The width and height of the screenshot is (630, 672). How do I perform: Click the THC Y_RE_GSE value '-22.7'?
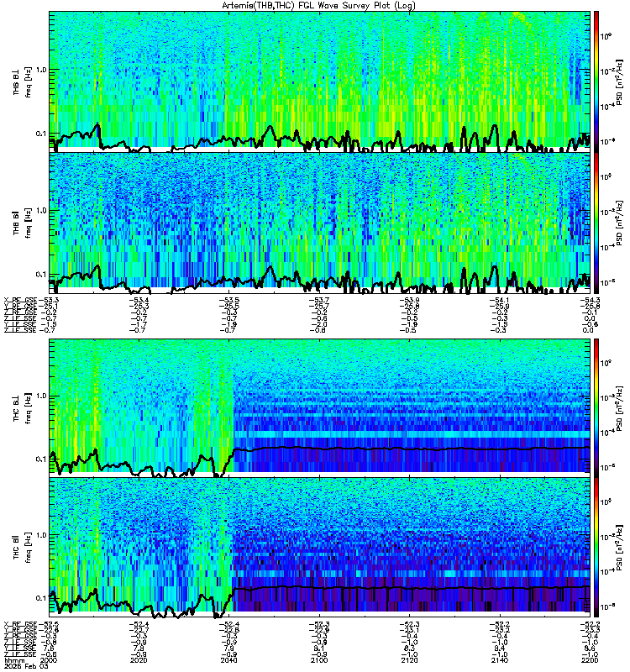tap(139, 630)
